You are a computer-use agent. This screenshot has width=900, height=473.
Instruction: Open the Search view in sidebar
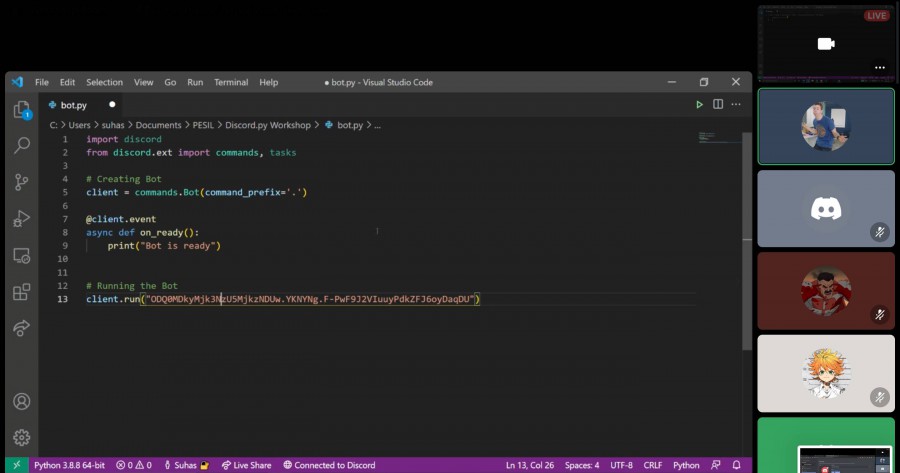[x=21, y=146]
